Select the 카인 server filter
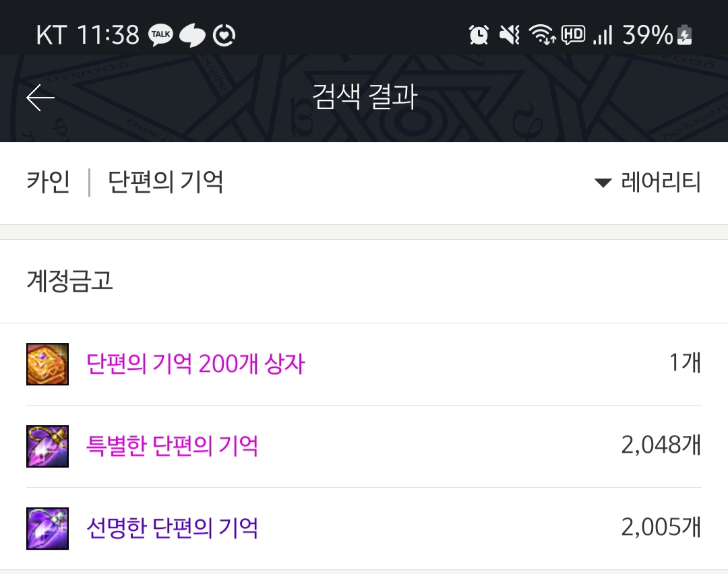 pyautogui.click(x=49, y=181)
